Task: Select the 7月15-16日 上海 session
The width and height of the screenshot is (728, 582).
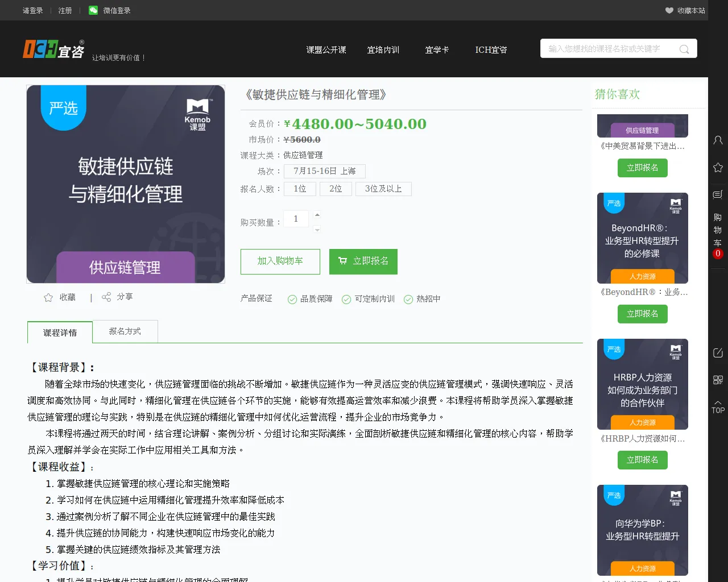Action: tap(324, 171)
